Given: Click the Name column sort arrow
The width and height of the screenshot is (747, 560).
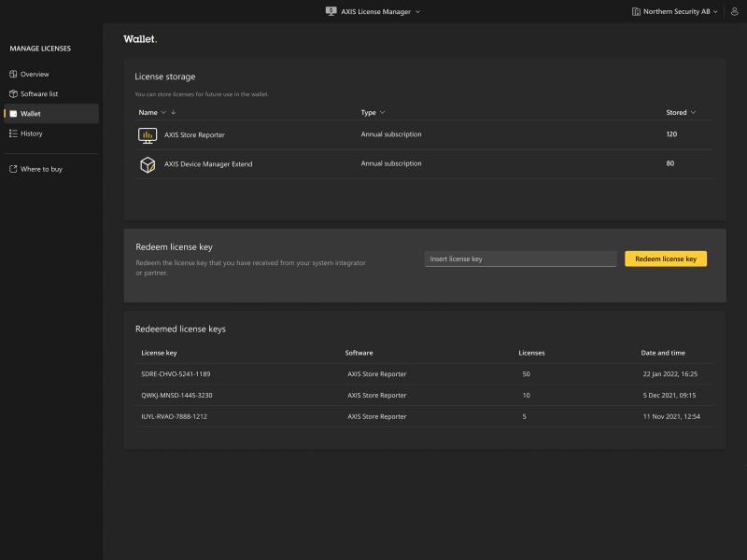Looking at the screenshot, I should point(174,112).
